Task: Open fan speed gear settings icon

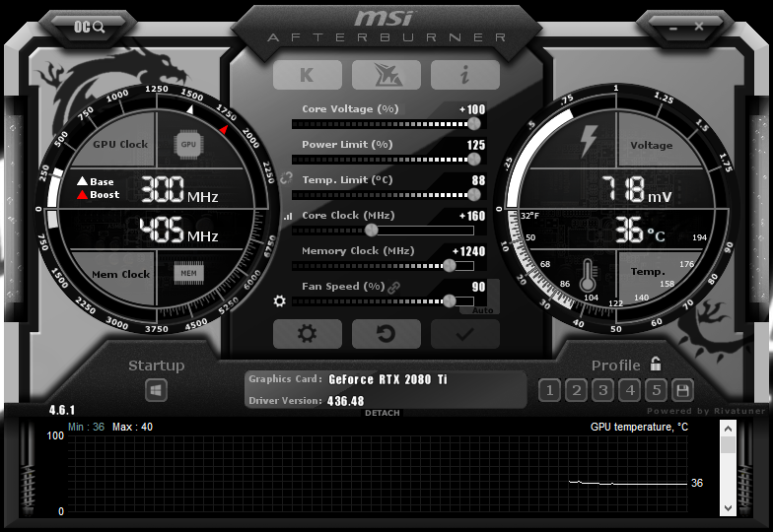Action: [x=280, y=301]
